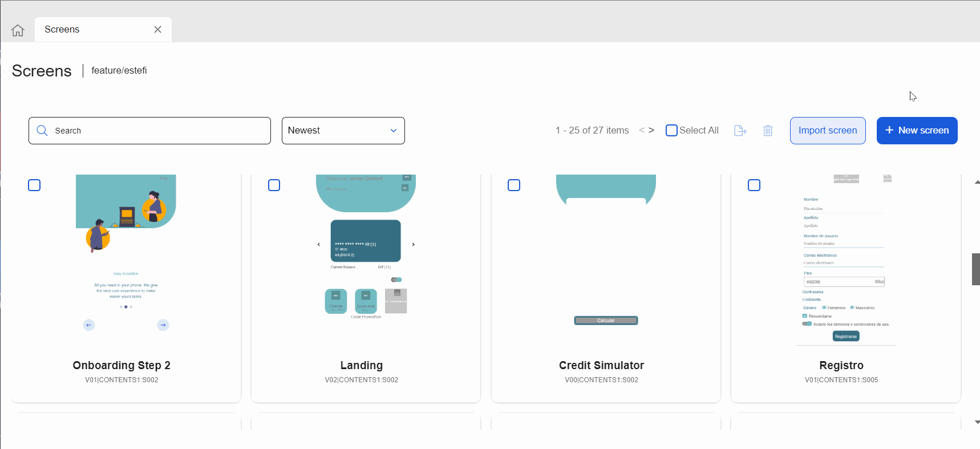This screenshot has width=980, height=449.
Task: Click the trash delete icon
Action: click(x=768, y=131)
